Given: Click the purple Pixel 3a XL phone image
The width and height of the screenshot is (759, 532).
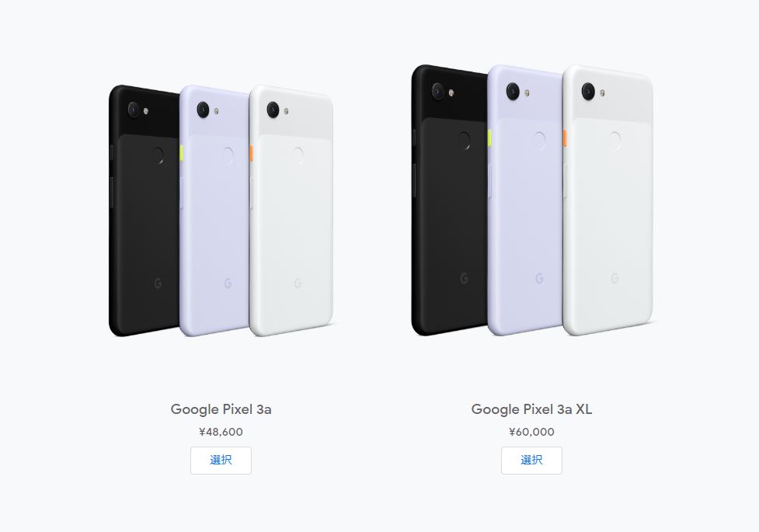Looking at the screenshot, I should [524, 200].
